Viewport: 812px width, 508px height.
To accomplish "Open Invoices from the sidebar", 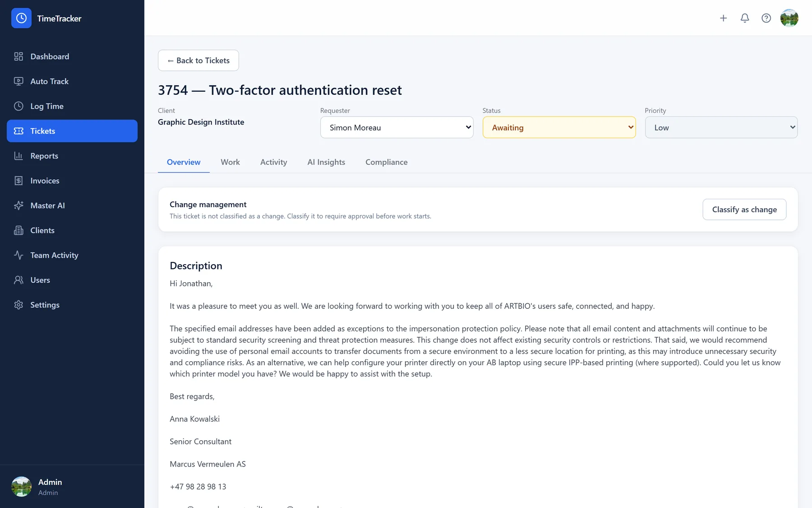I will 72,181.
